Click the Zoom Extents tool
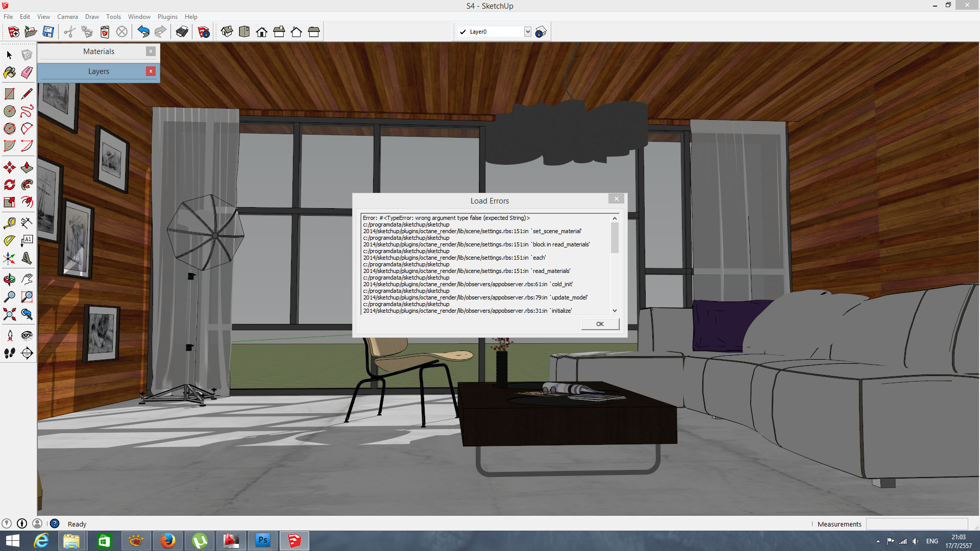This screenshot has width=980, height=551. 9,314
